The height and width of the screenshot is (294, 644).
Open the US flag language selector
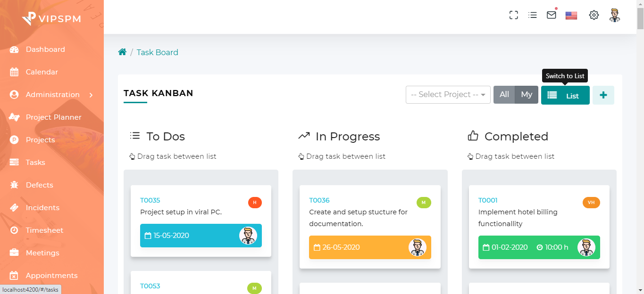[x=571, y=16]
